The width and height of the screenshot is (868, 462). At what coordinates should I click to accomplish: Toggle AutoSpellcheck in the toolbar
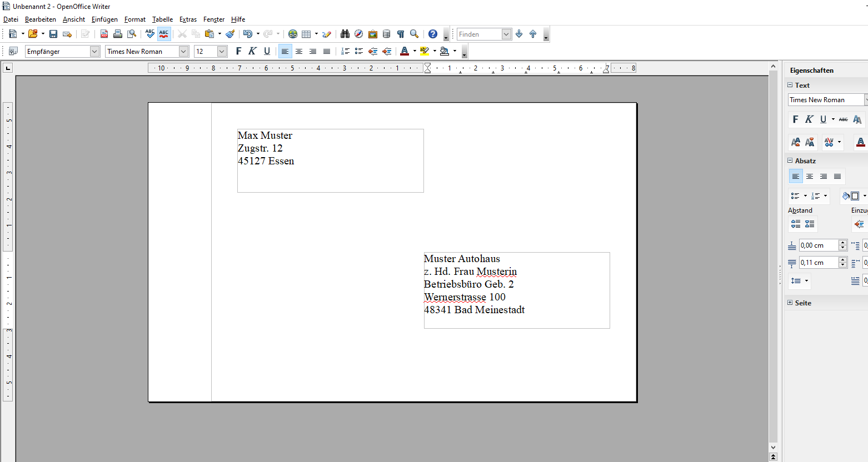[163, 34]
